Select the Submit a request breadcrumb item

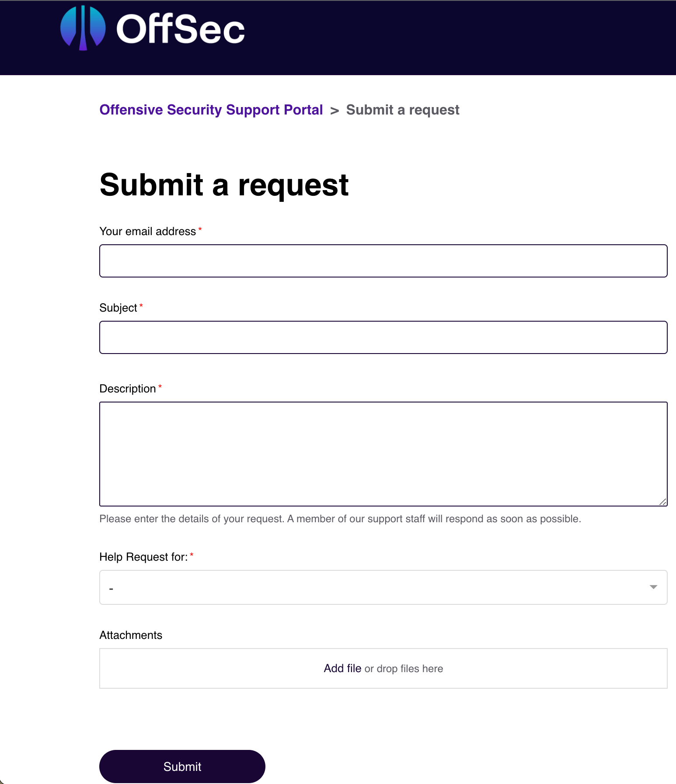(x=402, y=110)
